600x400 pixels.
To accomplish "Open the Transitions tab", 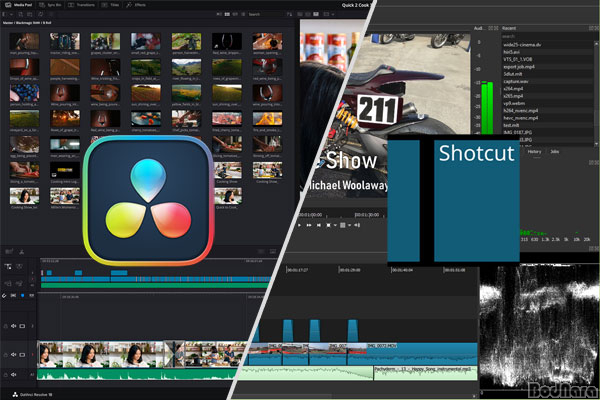I will (x=81, y=5).
